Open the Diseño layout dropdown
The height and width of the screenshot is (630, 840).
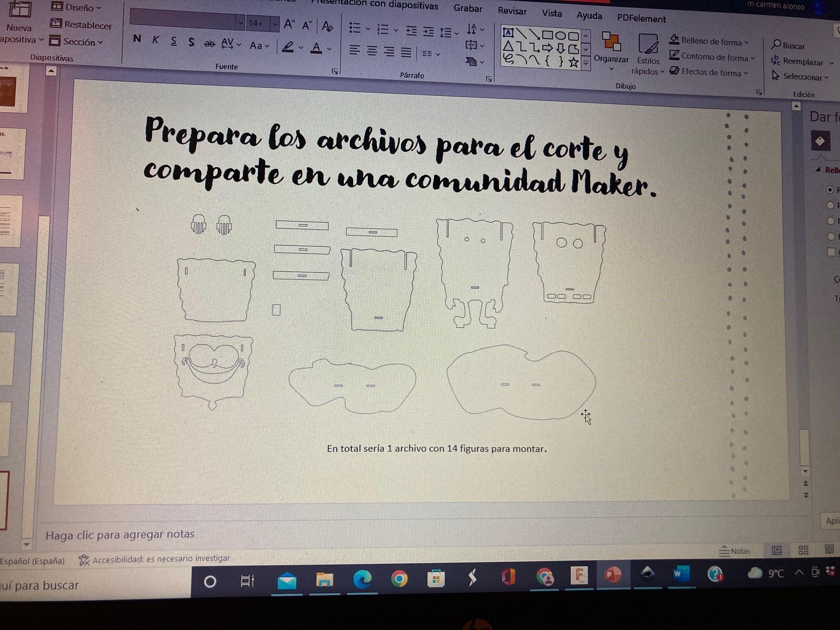(x=76, y=7)
